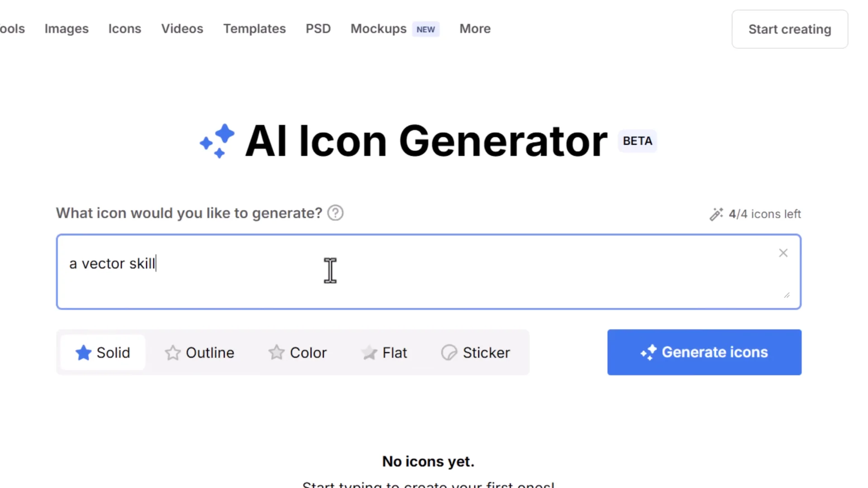Go to the Videos section
Image resolution: width=868 pixels, height=488 pixels.
182,29
